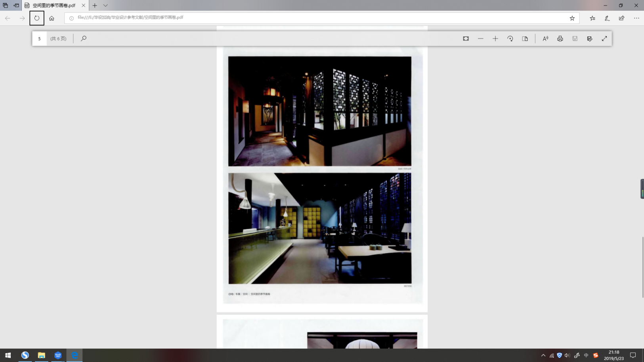Navigate forward in Edge
644x362 pixels.
coord(22,18)
